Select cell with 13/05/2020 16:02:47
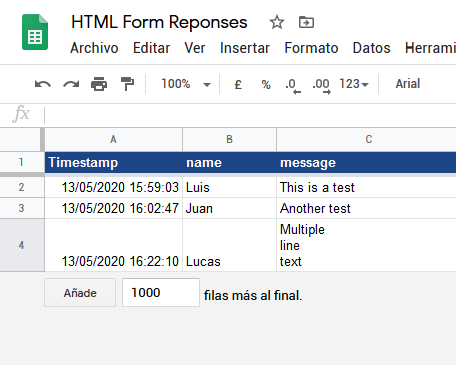This screenshot has width=456, height=365. pyautogui.click(x=114, y=208)
